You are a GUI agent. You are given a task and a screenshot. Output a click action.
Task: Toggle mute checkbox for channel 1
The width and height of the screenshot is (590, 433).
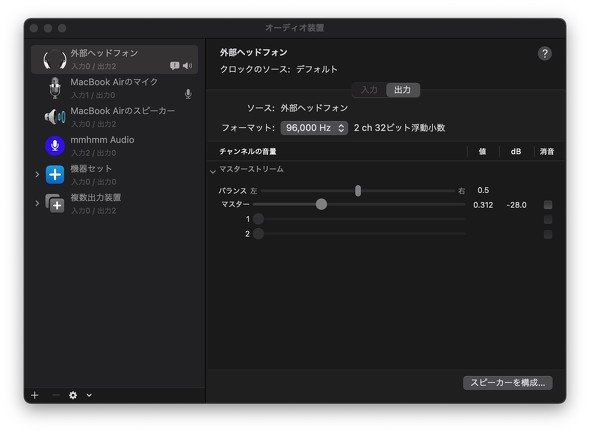[548, 220]
